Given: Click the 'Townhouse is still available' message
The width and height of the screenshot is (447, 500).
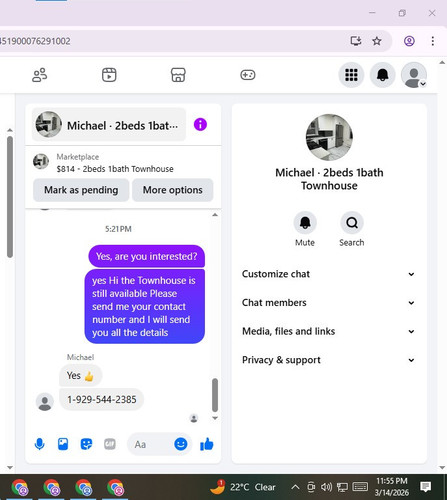Looking at the screenshot, I should [144, 306].
